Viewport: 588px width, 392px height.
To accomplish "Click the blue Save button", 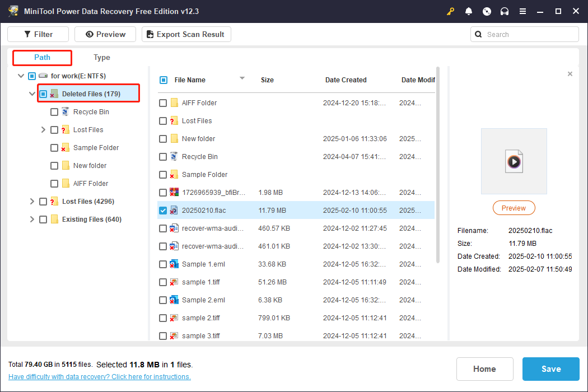I will pyautogui.click(x=551, y=368).
